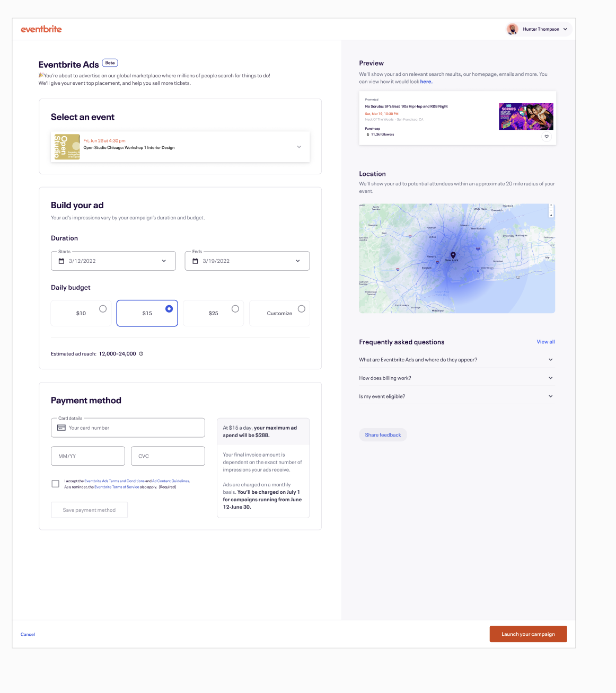Open the user account menu chevron

[x=565, y=29]
